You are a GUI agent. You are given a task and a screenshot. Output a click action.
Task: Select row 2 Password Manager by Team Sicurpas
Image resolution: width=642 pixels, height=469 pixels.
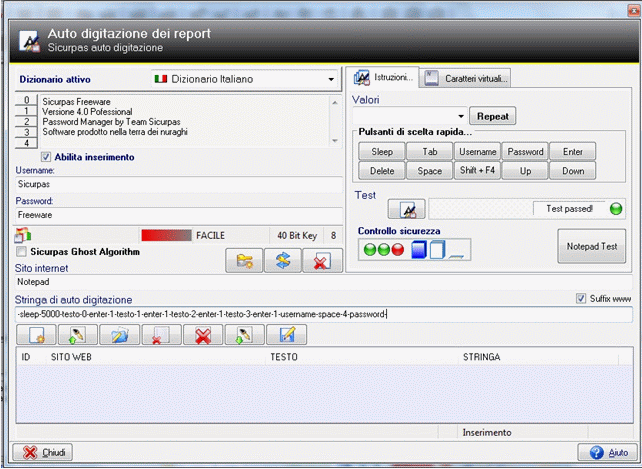(111, 122)
